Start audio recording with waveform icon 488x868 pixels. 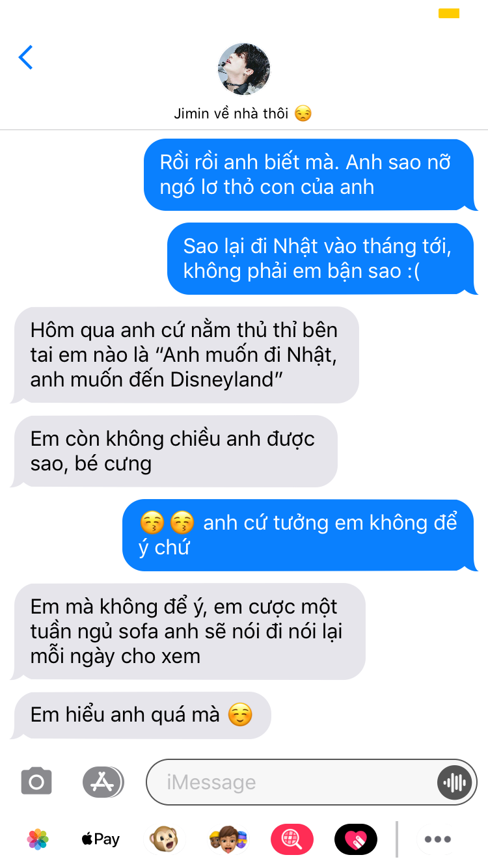pos(454,781)
